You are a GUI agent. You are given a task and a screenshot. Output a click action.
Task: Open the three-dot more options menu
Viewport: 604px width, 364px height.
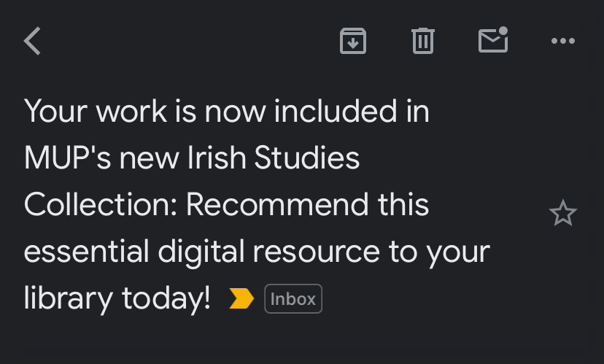pos(563,41)
